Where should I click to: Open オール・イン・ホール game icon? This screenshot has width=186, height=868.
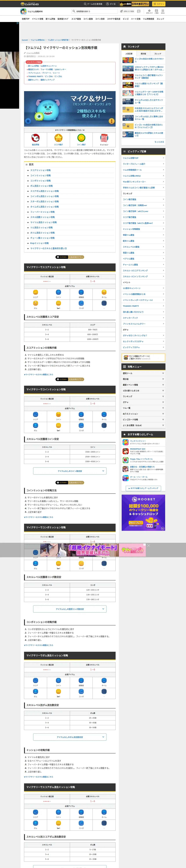coord(126,478)
